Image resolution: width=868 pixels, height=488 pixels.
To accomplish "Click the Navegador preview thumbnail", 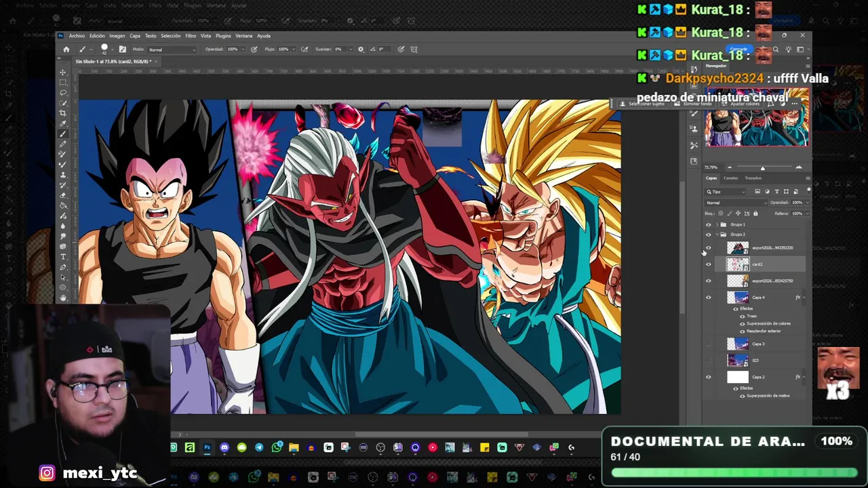I will click(x=757, y=117).
